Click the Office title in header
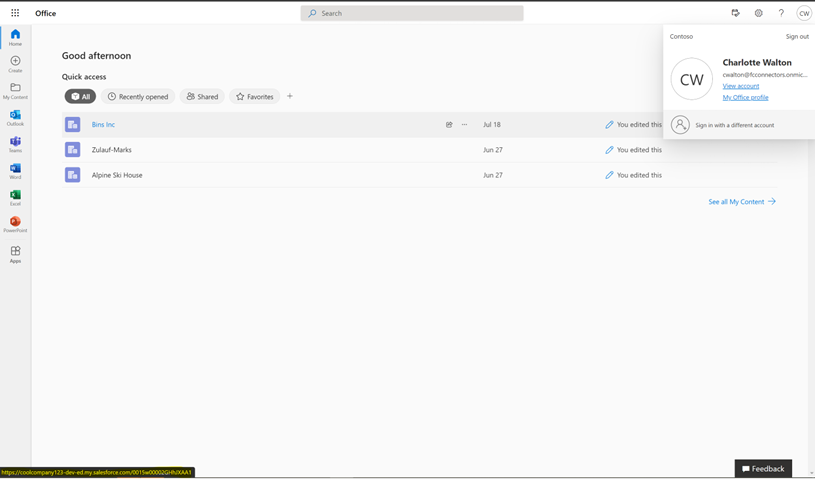 [45, 13]
